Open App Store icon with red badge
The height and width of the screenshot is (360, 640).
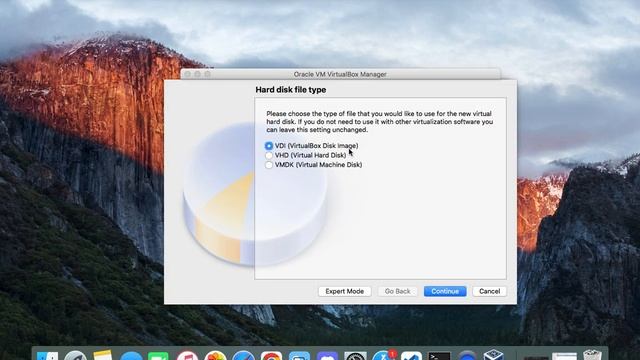384,356
